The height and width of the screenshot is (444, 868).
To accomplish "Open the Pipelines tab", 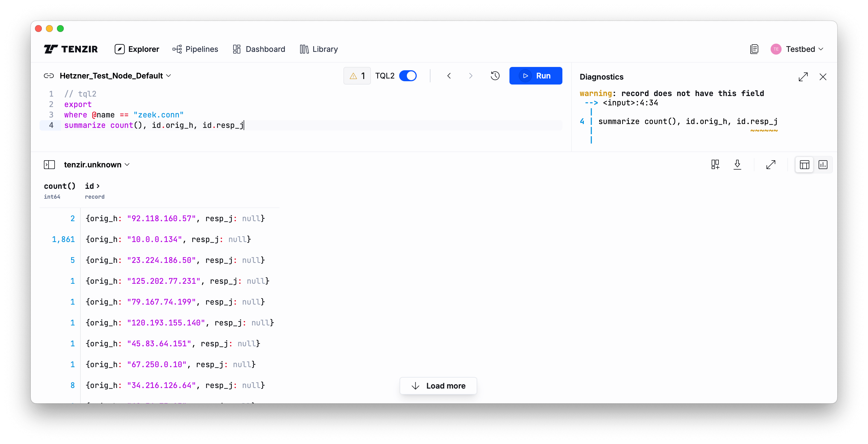I will tap(195, 49).
